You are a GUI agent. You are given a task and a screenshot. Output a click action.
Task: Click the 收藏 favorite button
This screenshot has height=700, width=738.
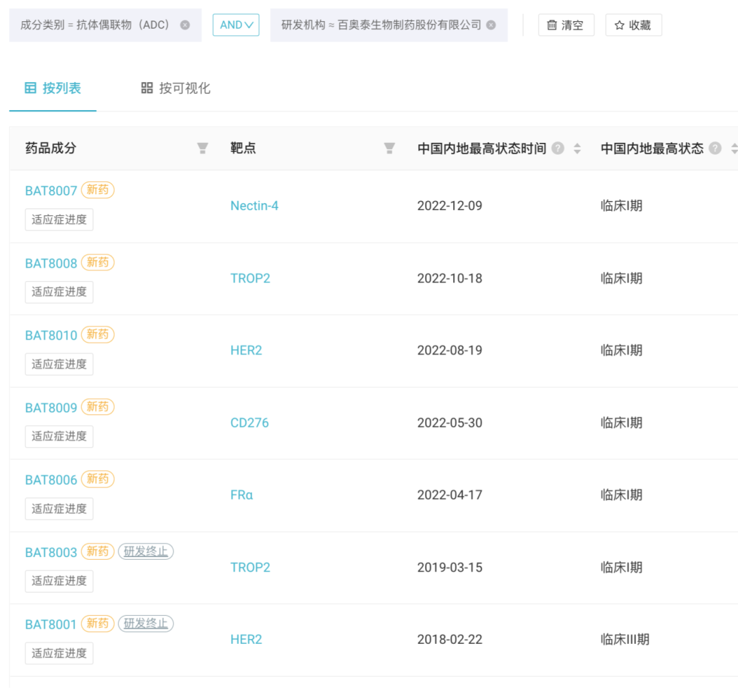click(x=633, y=25)
